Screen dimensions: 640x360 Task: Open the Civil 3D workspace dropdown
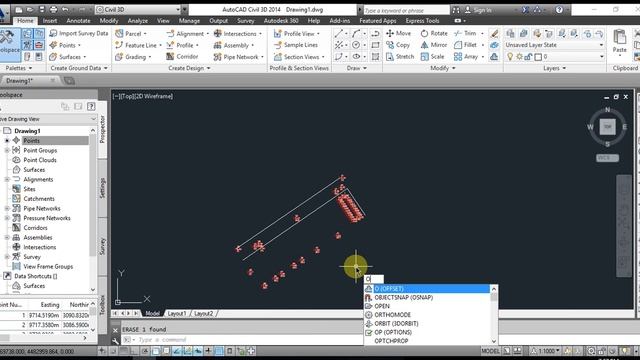pyautogui.click(x=138, y=9)
